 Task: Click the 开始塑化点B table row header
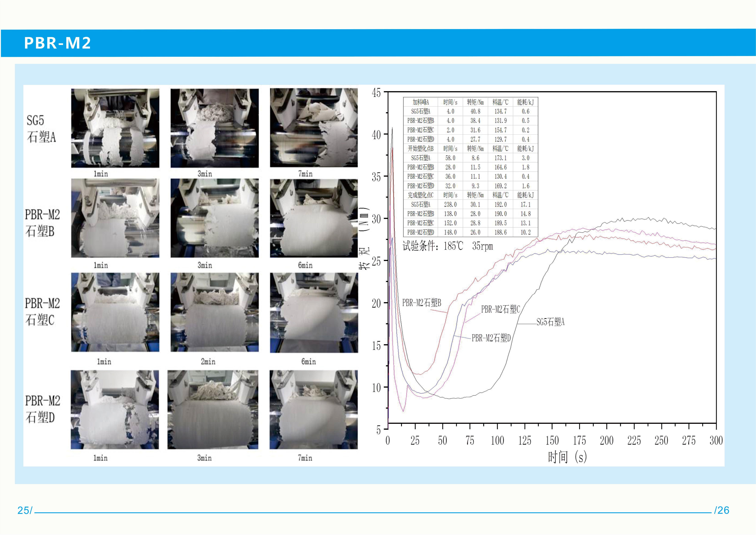coord(421,149)
